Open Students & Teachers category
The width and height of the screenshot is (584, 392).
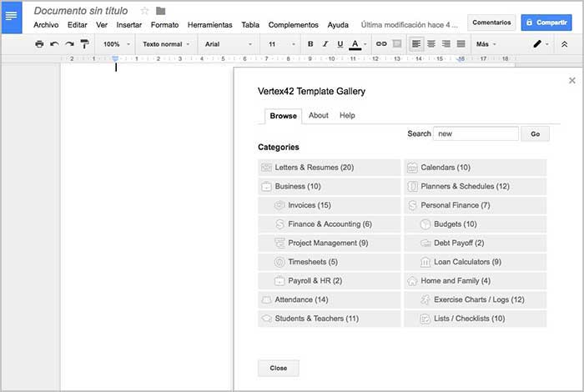(x=330, y=319)
